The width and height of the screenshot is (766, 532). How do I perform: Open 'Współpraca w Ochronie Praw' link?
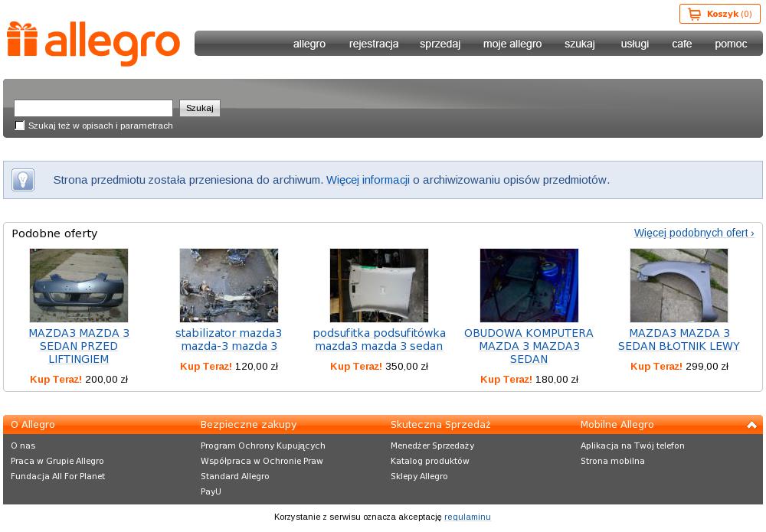point(262,461)
